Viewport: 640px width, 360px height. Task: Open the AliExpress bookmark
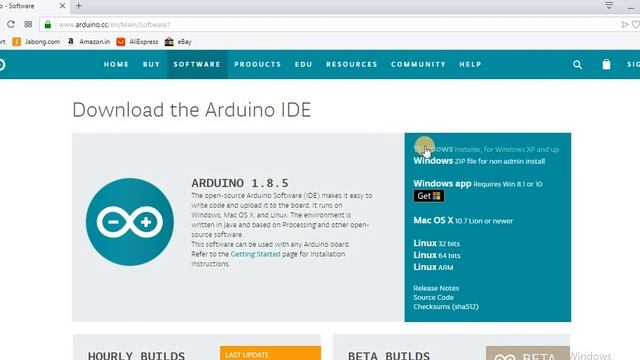tap(137, 42)
